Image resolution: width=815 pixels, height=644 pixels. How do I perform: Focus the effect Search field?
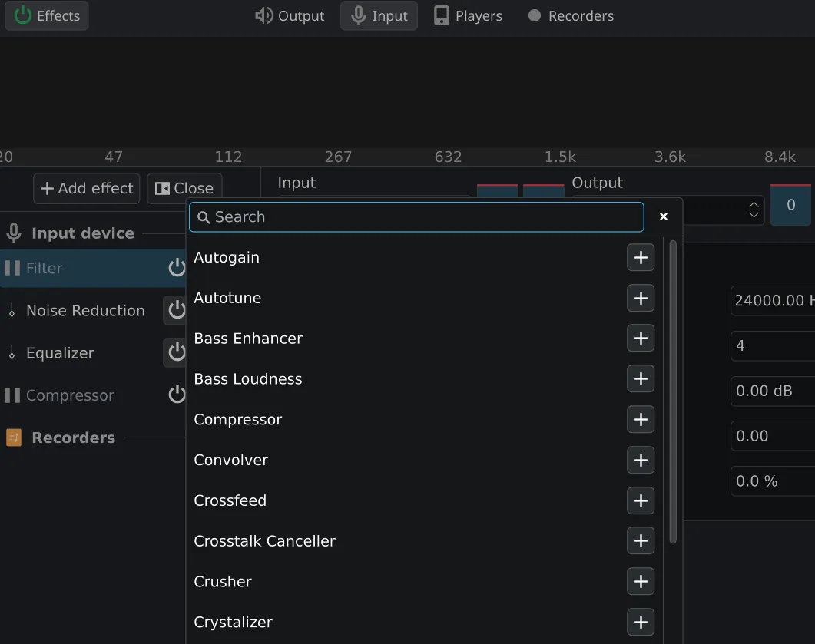coord(416,217)
